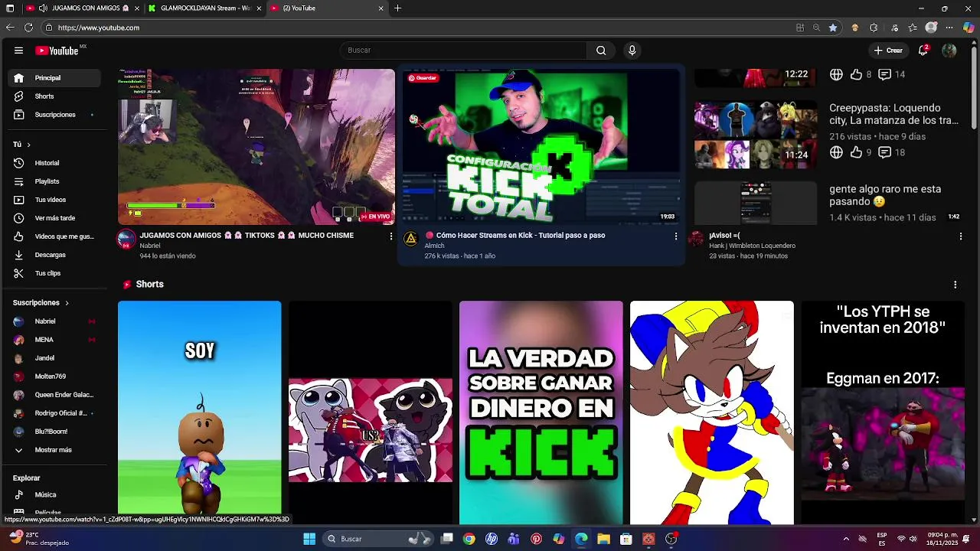This screenshot has height=551, width=980.
Task: Open the Molten769 subscription channel
Action: coord(54,377)
